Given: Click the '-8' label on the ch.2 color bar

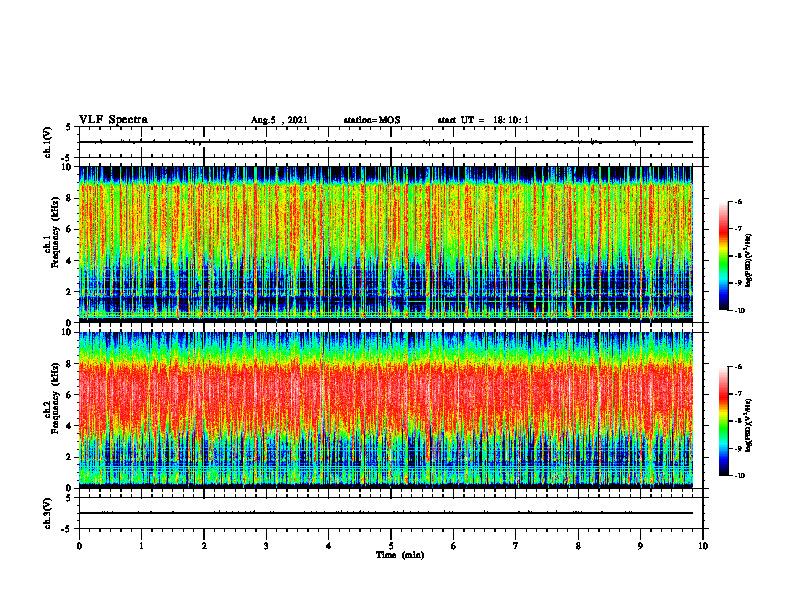Looking at the screenshot, I should (x=738, y=421).
